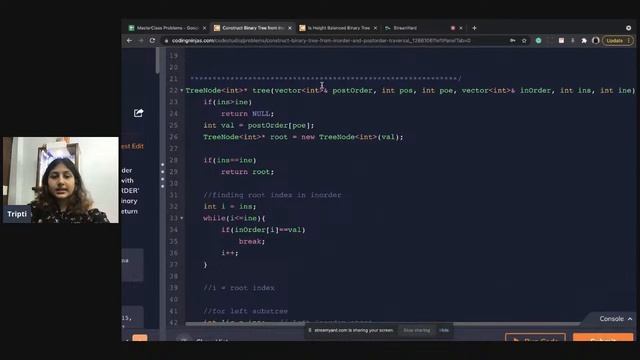Click the 'if(ins==ine)' condition on line 28
The height and width of the screenshot is (360, 640).
point(230,160)
